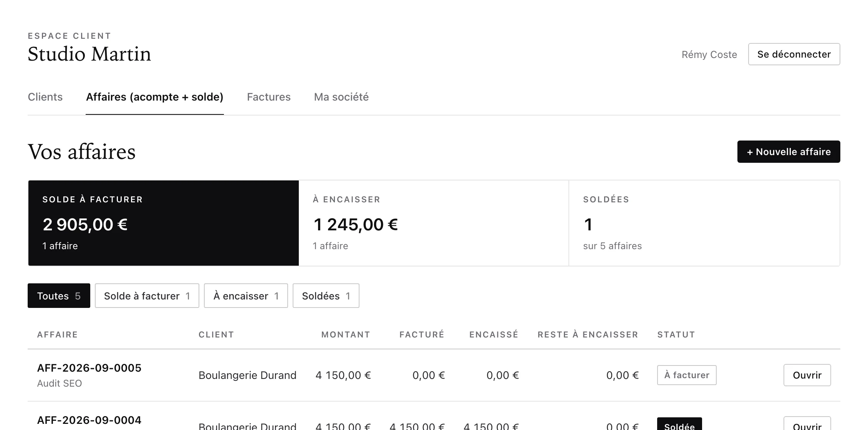Select the Affaires (acompte + solde) tab
The width and height of the screenshot is (868, 430).
click(154, 97)
